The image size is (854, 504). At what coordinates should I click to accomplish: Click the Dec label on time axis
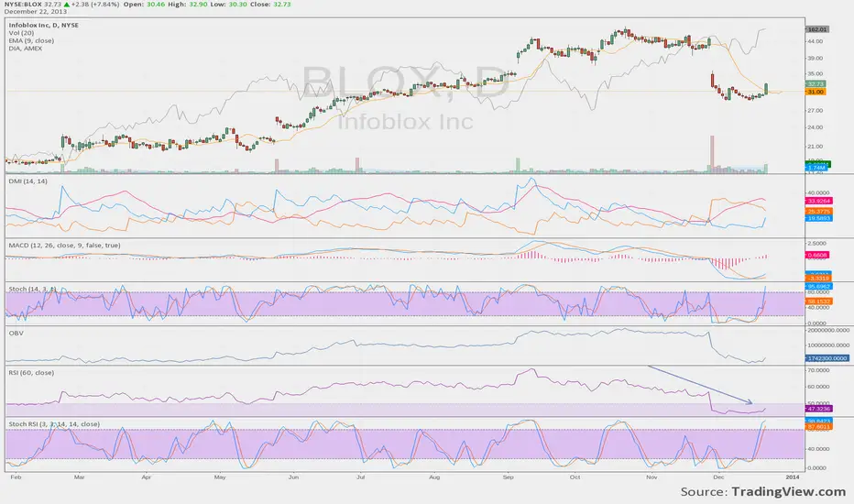point(718,477)
